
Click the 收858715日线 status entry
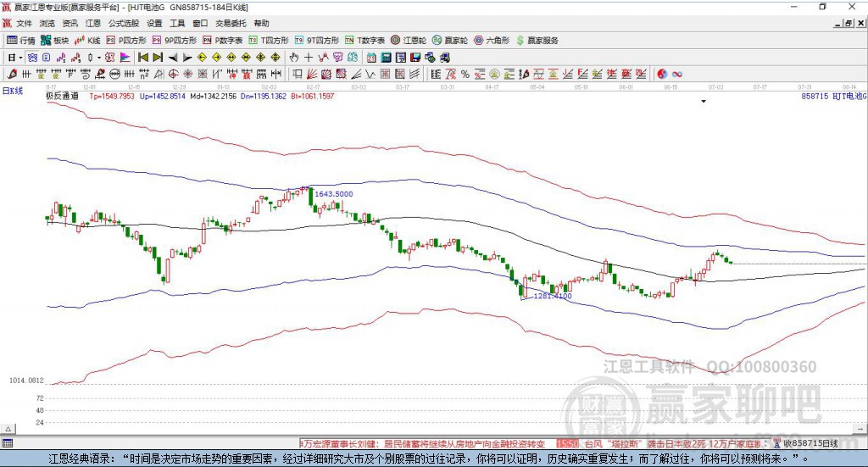[810, 443]
